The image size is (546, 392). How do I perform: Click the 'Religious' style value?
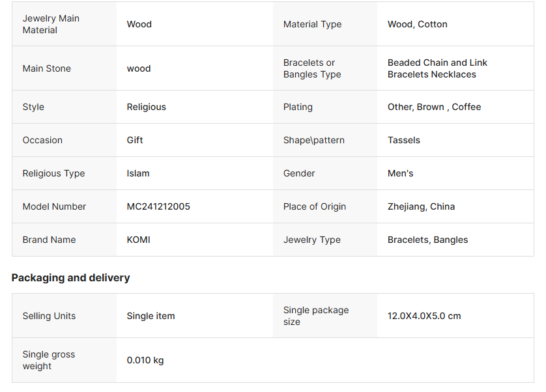(x=146, y=107)
